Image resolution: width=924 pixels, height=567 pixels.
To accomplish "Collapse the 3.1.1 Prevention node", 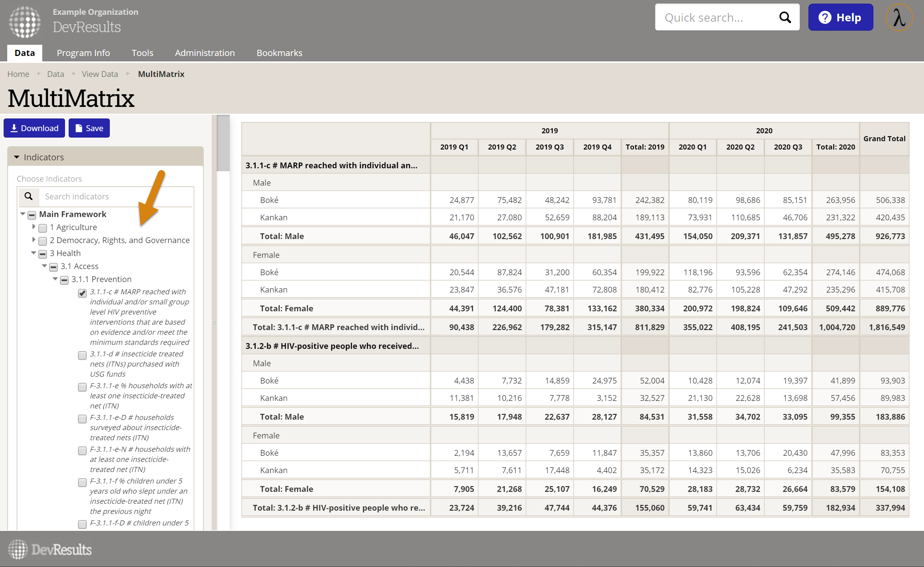I will coord(55,279).
